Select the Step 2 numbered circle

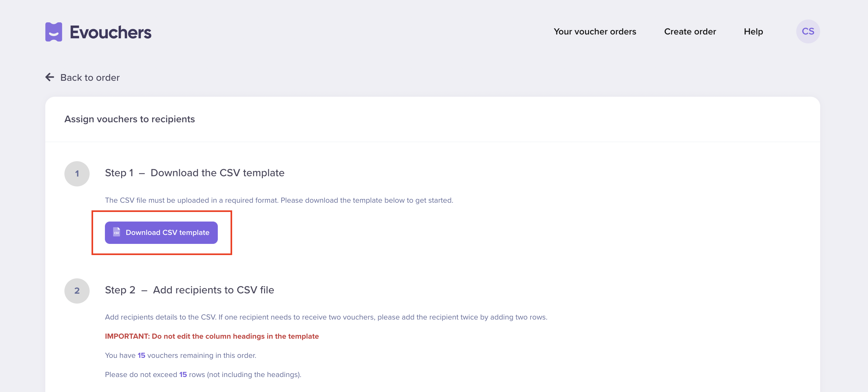[x=77, y=291]
